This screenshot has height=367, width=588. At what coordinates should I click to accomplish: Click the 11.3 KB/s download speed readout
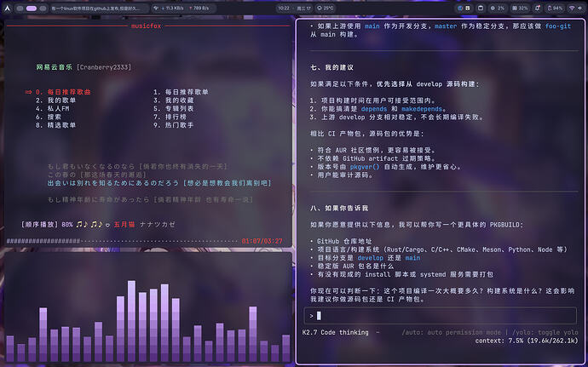click(x=172, y=8)
